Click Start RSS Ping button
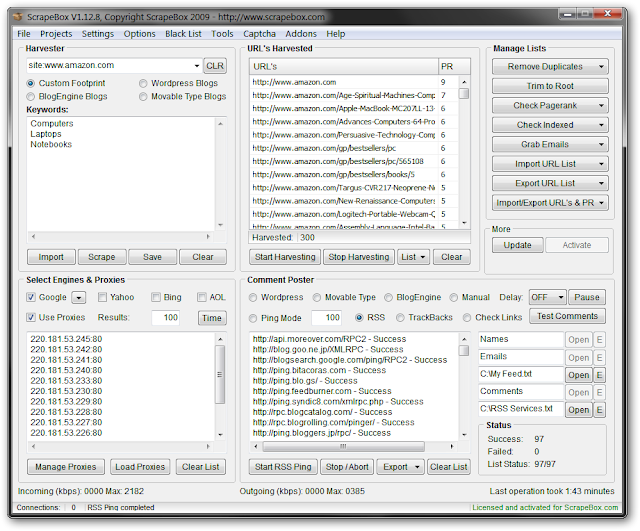640x531 pixels. pyautogui.click(x=283, y=467)
